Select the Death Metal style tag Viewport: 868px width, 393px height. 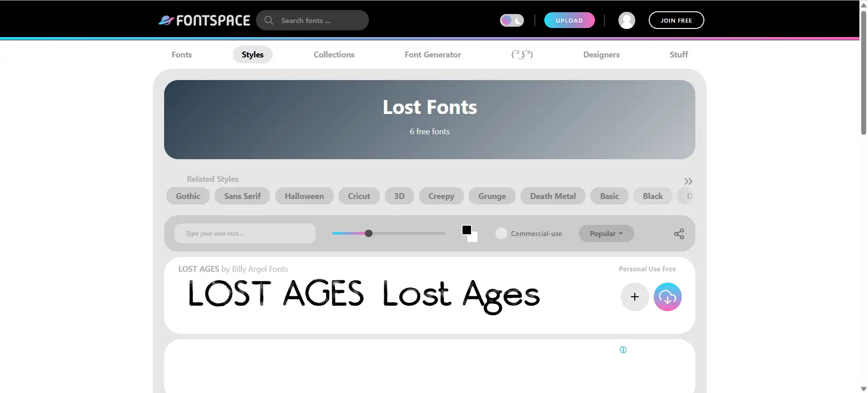pyautogui.click(x=553, y=196)
